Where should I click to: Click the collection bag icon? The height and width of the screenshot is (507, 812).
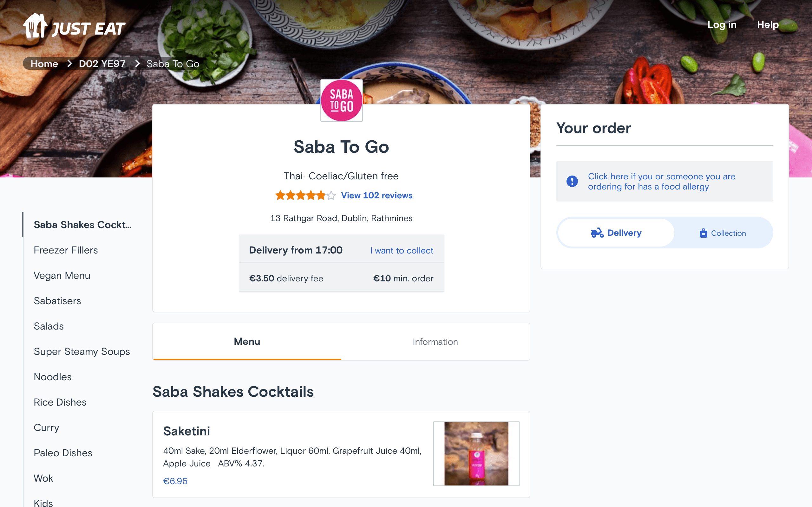pyautogui.click(x=703, y=233)
